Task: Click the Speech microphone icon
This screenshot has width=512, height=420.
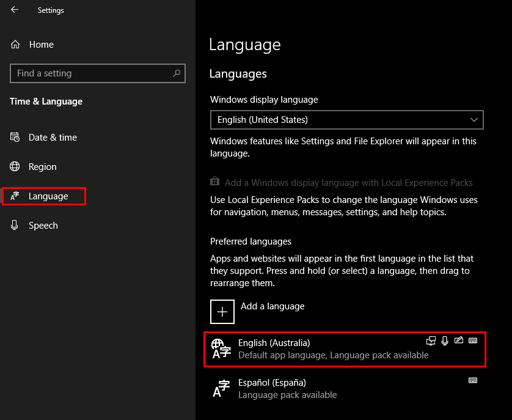Action: 15,225
